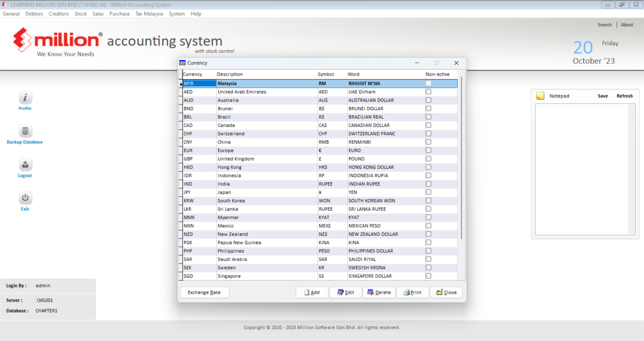Open the Tax Malaysia menu

click(149, 14)
